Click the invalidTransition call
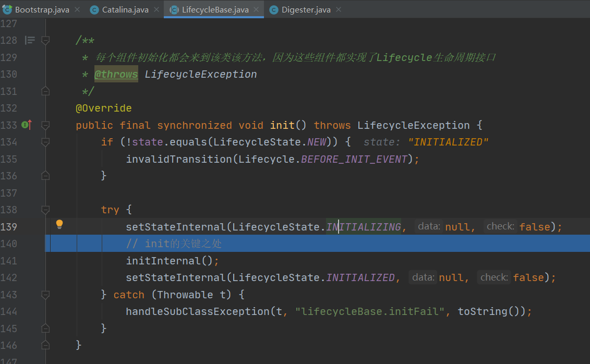Viewport: 590px width, 364px height. click(179, 159)
